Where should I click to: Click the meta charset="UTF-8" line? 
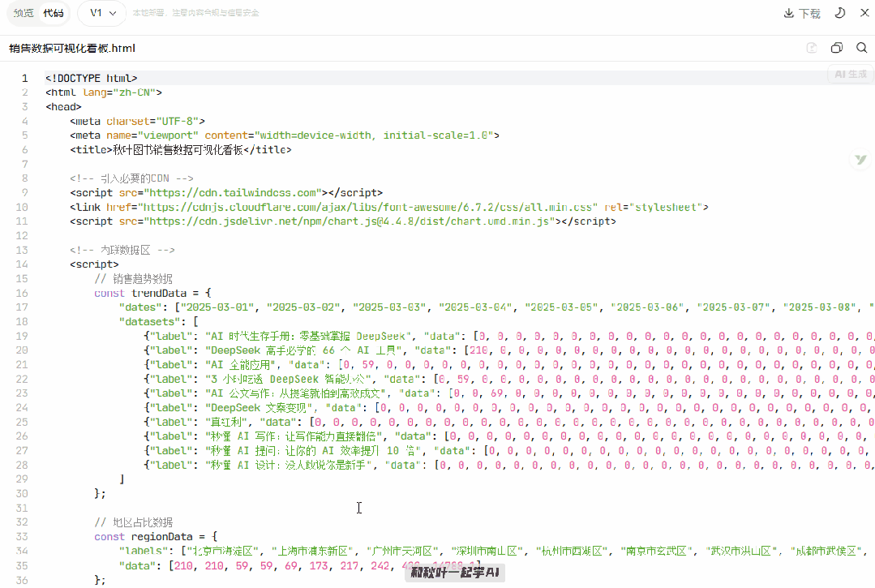(137, 121)
